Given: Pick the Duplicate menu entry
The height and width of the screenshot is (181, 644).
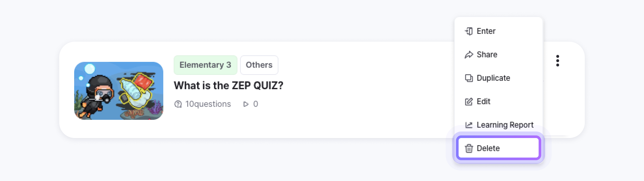Looking at the screenshot, I should coord(493,78).
